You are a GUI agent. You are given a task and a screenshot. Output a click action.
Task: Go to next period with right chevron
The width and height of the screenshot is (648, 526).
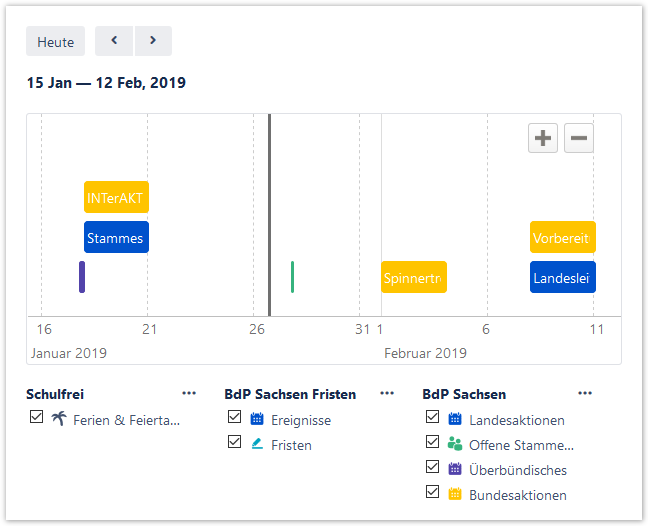(153, 41)
